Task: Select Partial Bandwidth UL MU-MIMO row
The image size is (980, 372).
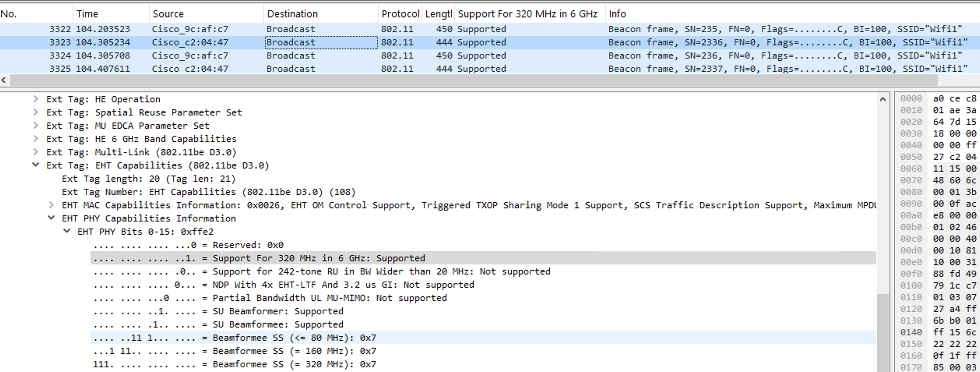Action: 483,298
